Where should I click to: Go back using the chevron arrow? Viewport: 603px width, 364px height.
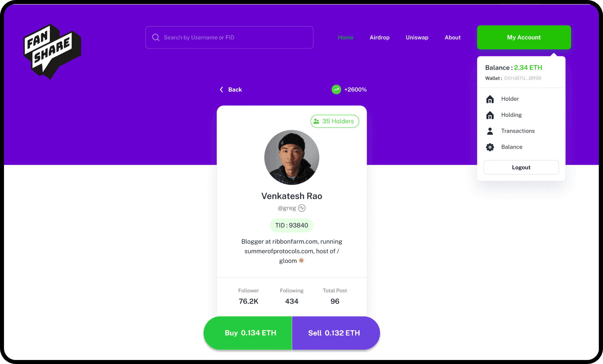222,90
